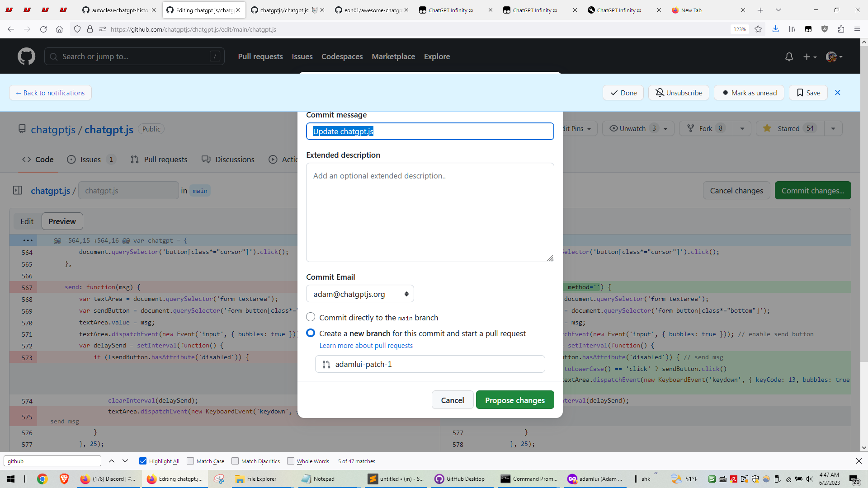
Task: Enable Whole Words checkbox
Action: 291,461
